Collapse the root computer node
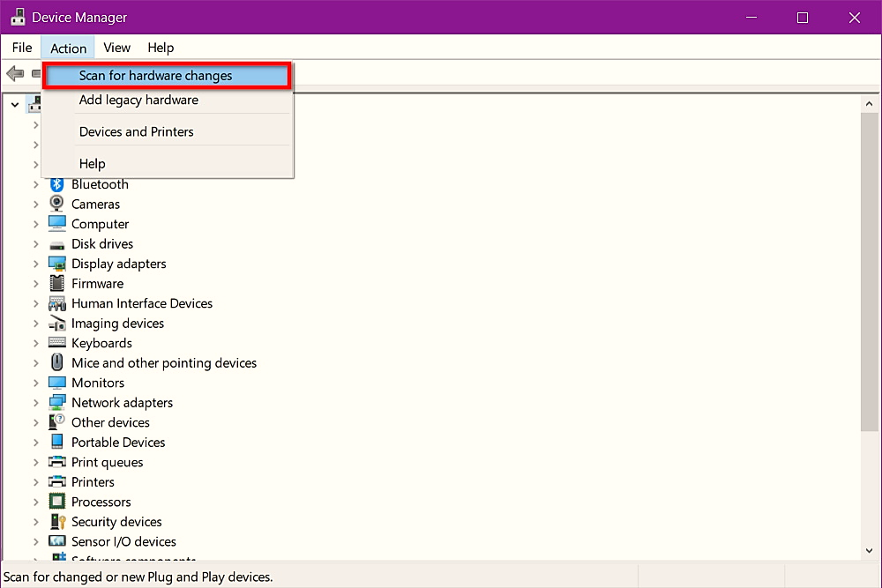Viewport: 882px width, 588px height. coord(15,105)
